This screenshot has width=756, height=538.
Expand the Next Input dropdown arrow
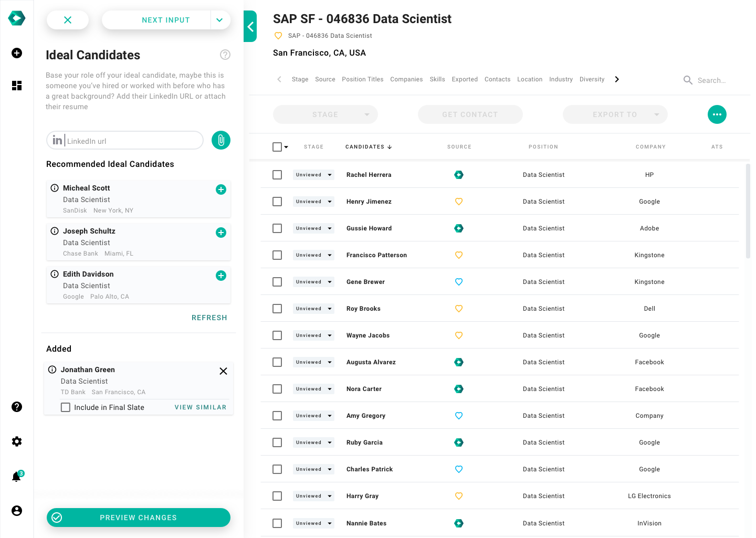219,20
